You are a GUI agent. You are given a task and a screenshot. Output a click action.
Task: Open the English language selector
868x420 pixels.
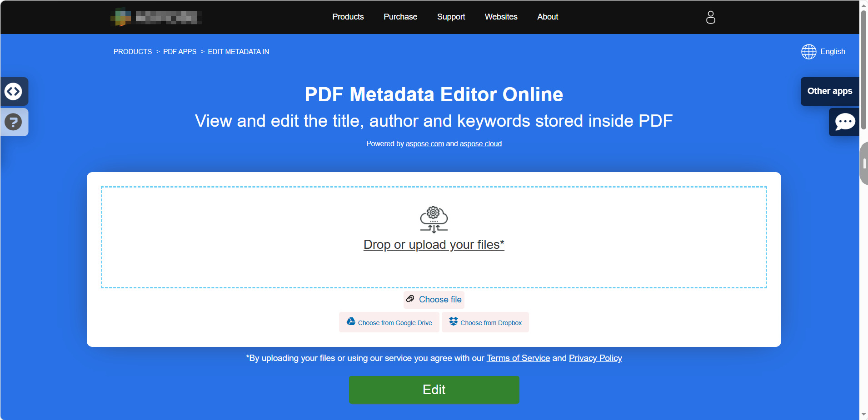833,52
